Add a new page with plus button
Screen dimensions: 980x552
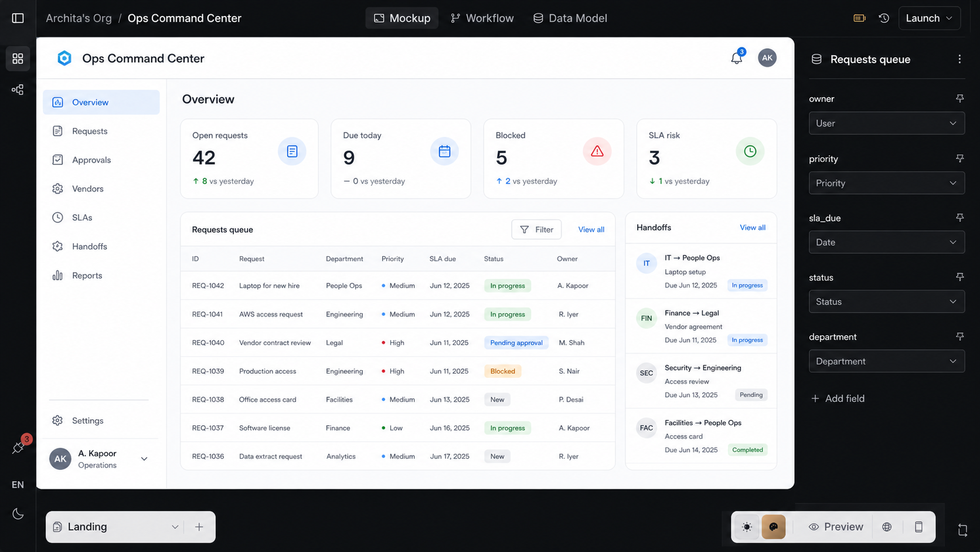tap(199, 527)
